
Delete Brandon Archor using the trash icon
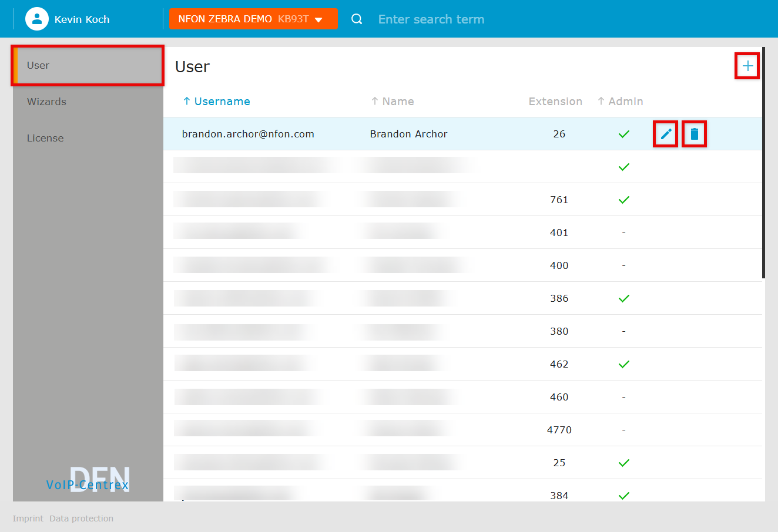point(694,134)
